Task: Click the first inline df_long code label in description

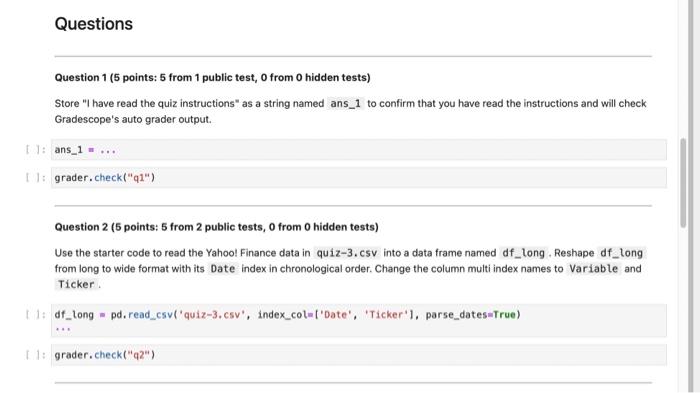Action: tap(523, 253)
